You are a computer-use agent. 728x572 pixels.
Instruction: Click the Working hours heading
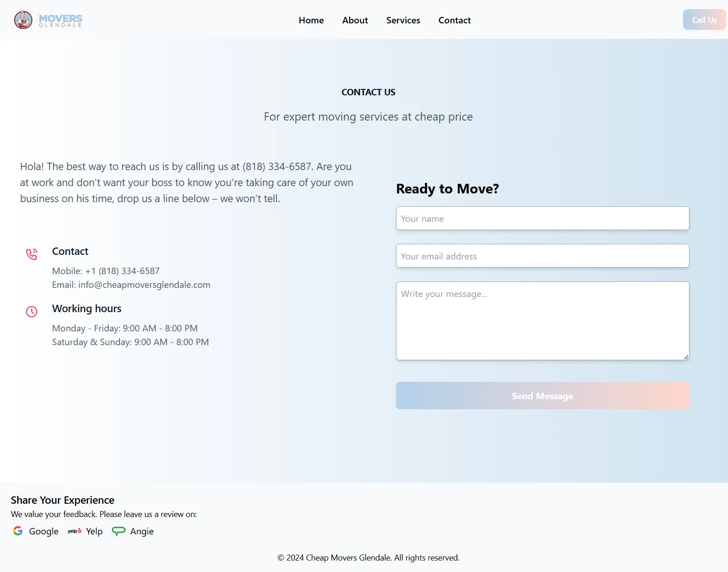click(x=87, y=308)
